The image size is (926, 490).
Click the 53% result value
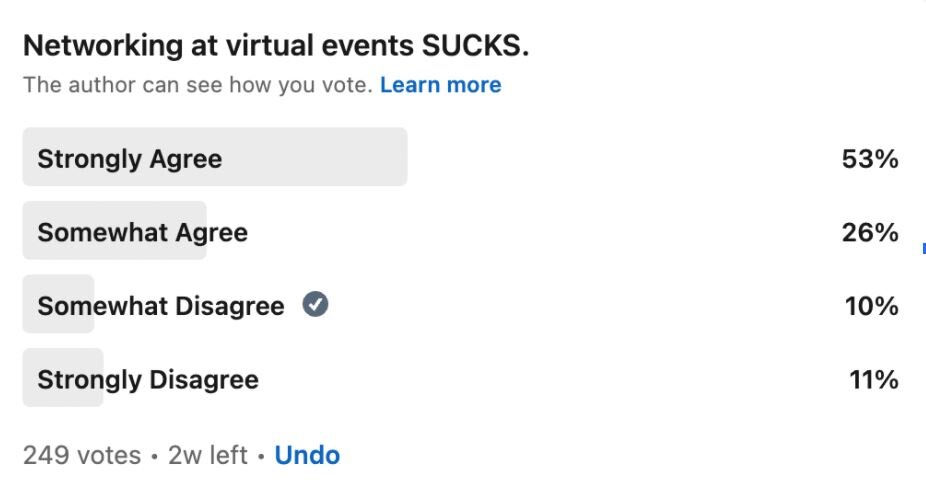(x=870, y=159)
